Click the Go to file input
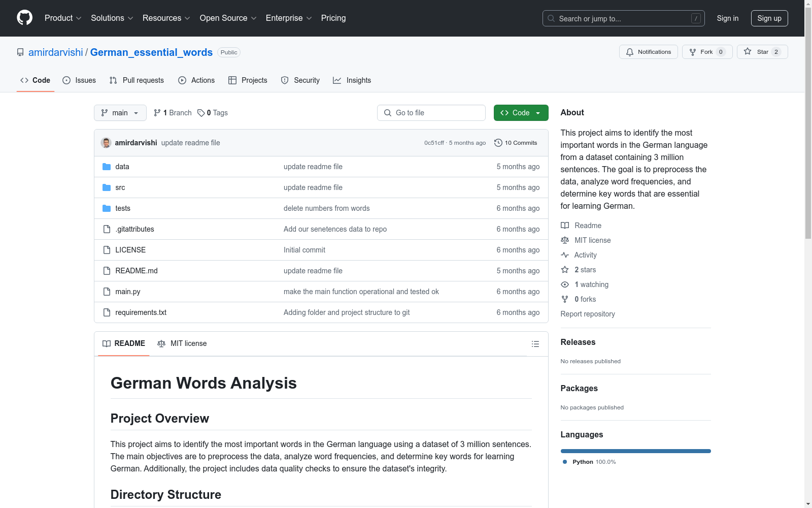Image resolution: width=812 pixels, height=508 pixels. [431, 113]
